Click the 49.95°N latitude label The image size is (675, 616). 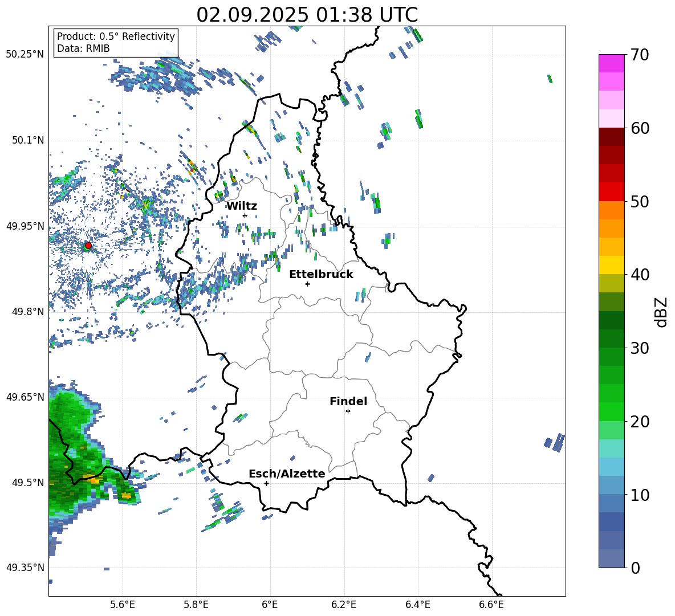pos(25,226)
